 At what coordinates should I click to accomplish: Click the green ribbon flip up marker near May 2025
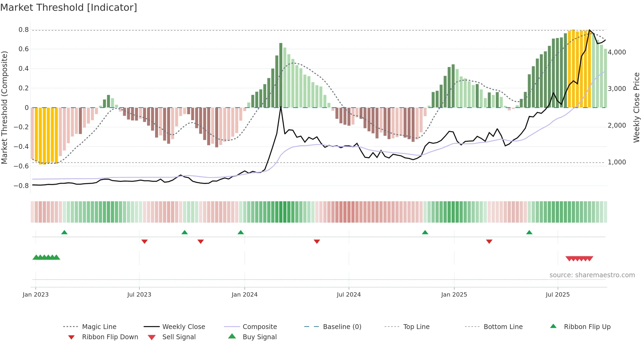click(529, 232)
